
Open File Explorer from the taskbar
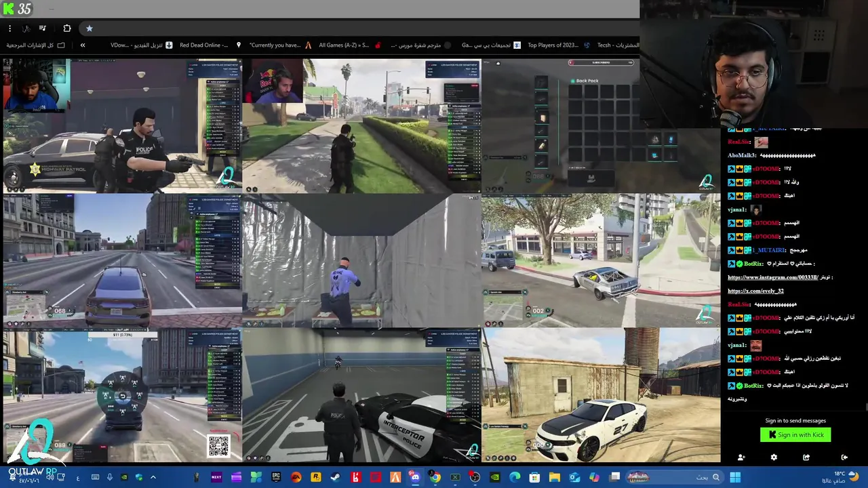pos(554,477)
